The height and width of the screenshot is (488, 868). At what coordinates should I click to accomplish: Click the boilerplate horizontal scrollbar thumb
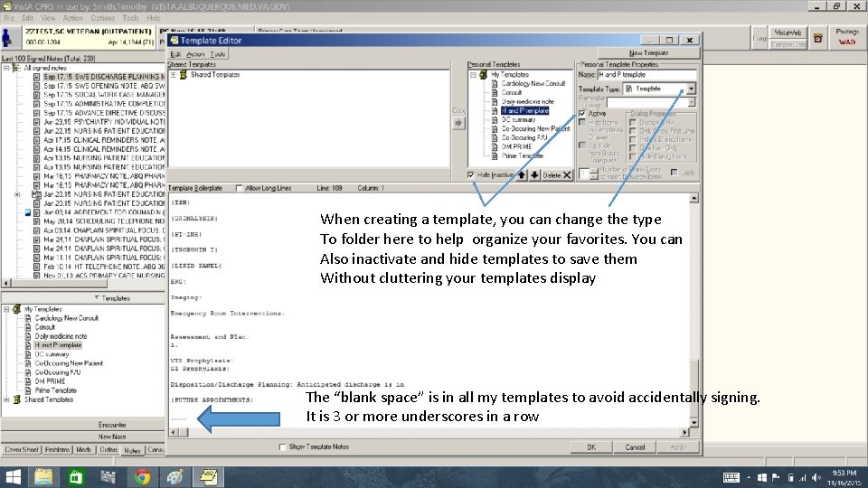click(183, 432)
